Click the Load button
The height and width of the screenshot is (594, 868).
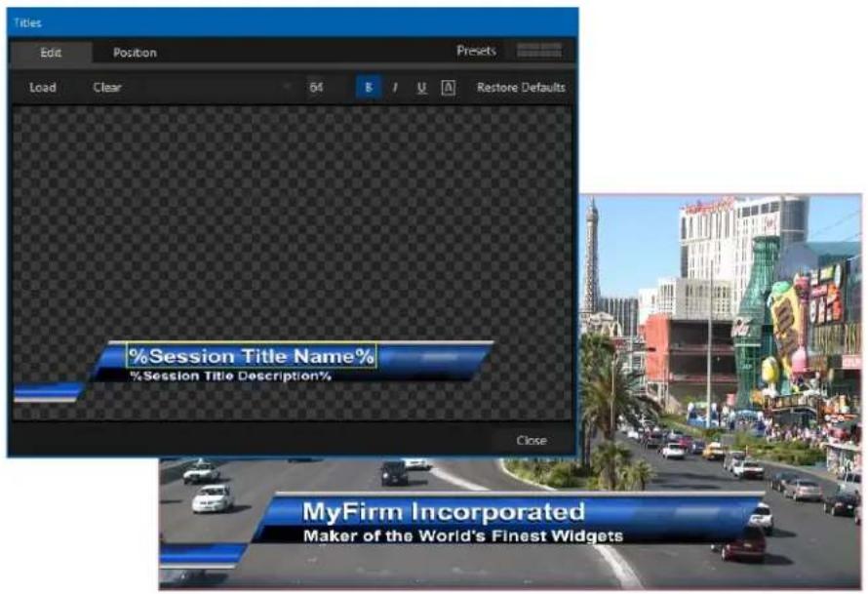(43, 88)
